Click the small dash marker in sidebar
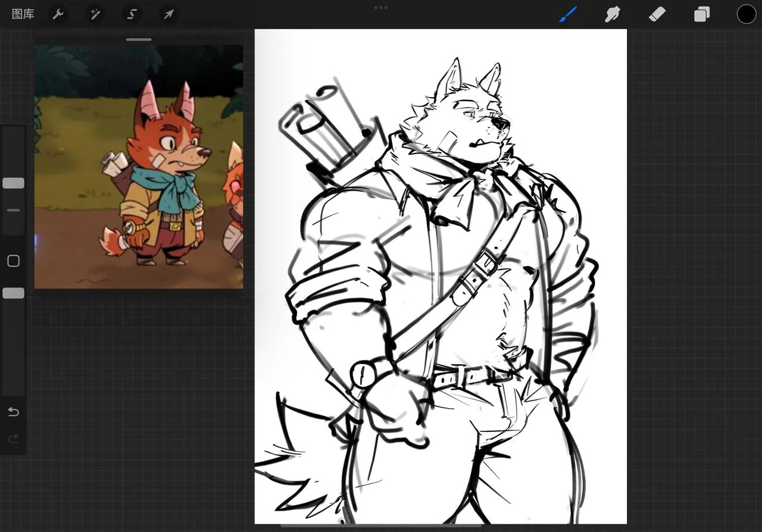 pyautogui.click(x=13, y=210)
